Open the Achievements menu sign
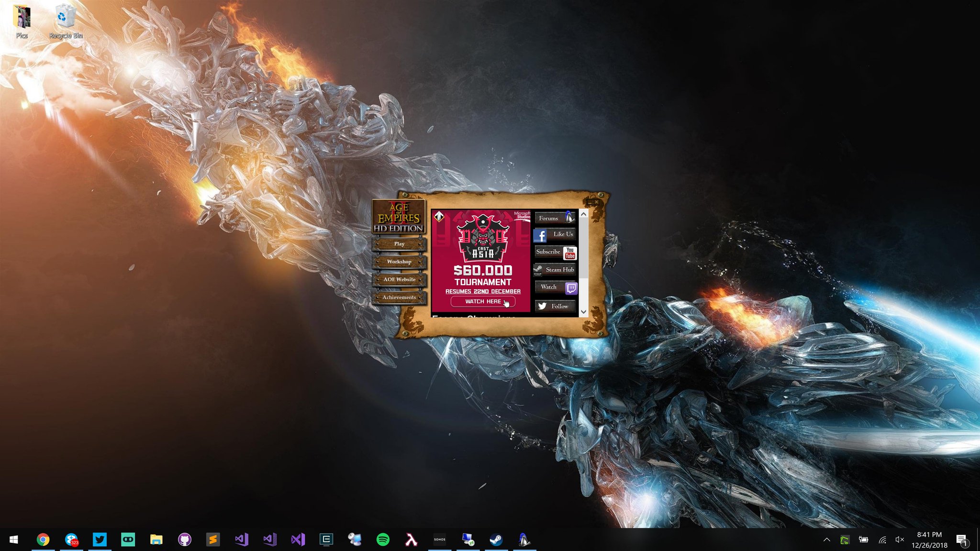980x551 pixels. 399,298
